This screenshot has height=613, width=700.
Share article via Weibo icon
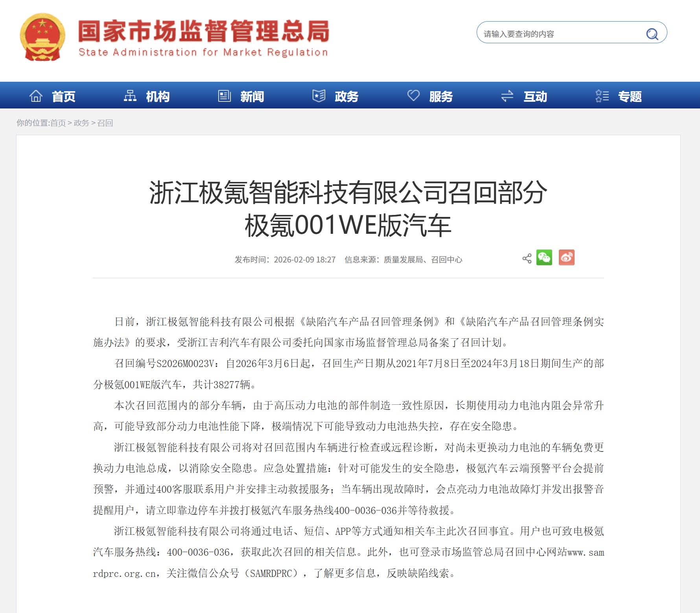click(x=567, y=257)
